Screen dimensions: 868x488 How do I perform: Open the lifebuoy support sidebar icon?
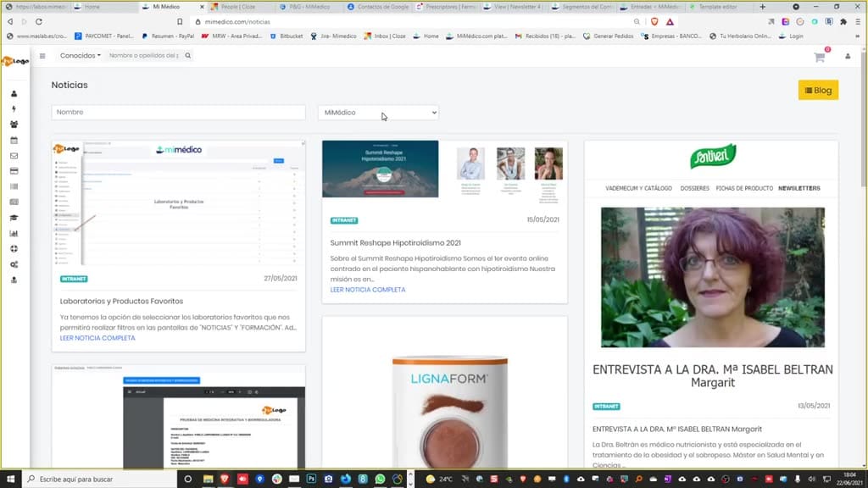[14, 249]
